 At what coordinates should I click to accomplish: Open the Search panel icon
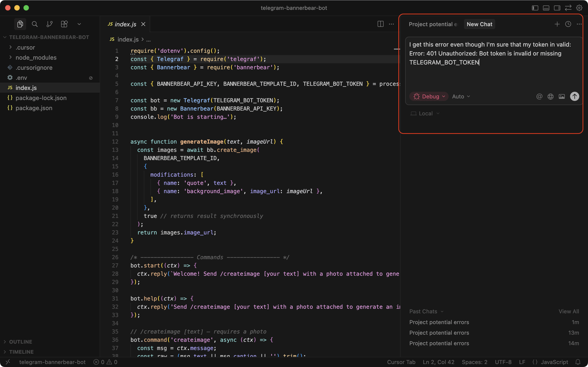[34, 24]
